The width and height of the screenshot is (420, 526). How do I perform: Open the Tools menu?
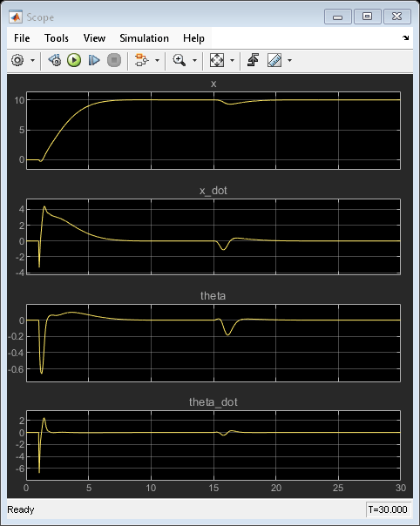click(x=57, y=38)
